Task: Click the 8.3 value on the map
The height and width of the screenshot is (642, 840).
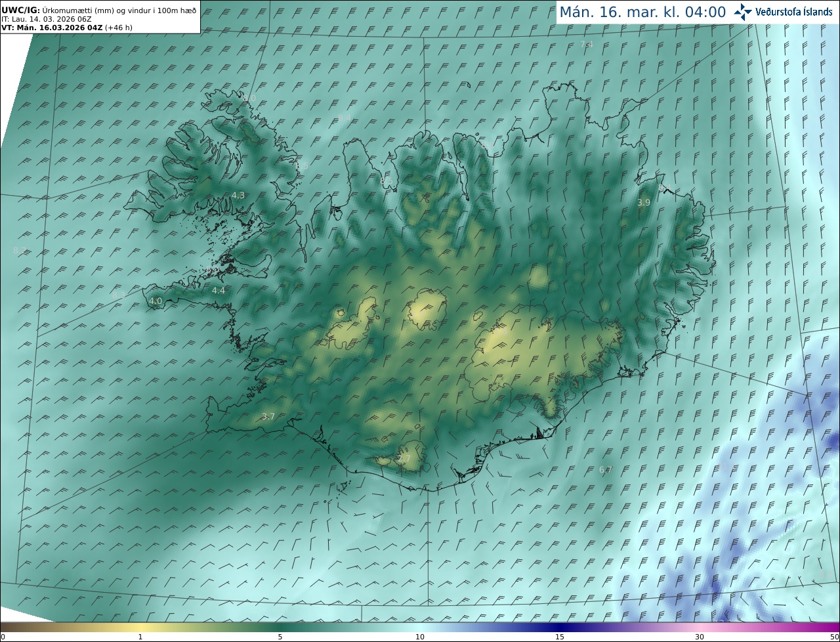Action: click(119, 295)
